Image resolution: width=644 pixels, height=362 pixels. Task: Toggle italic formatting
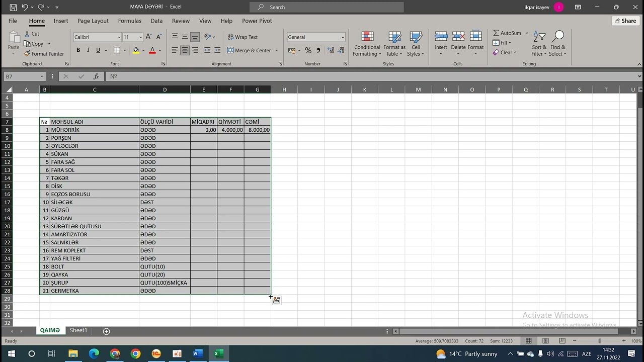[88, 50]
